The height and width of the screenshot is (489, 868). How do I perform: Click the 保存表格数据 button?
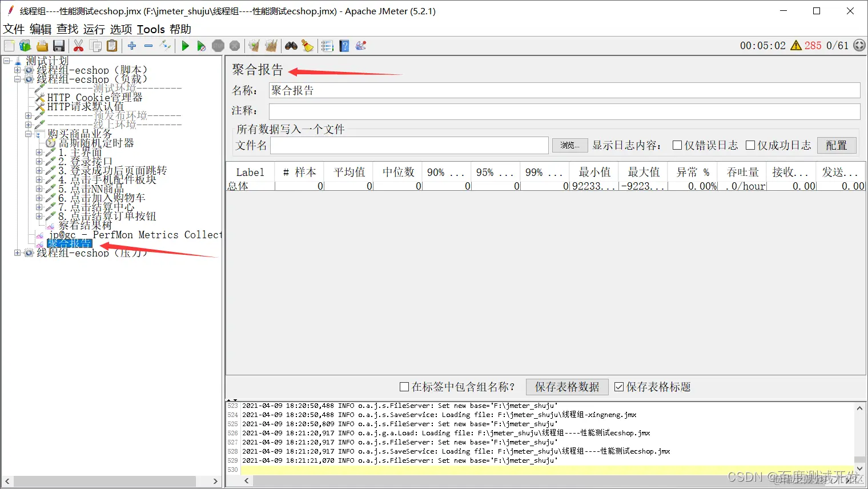coord(567,387)
